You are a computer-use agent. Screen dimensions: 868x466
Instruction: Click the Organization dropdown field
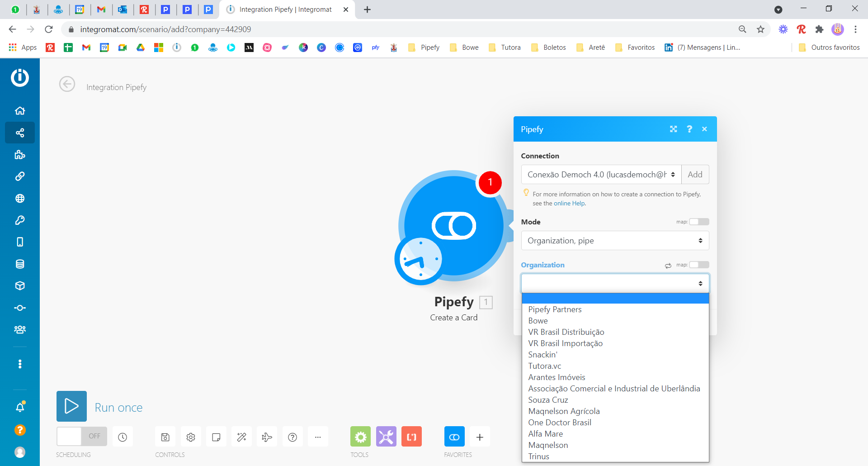coord(615,284)
